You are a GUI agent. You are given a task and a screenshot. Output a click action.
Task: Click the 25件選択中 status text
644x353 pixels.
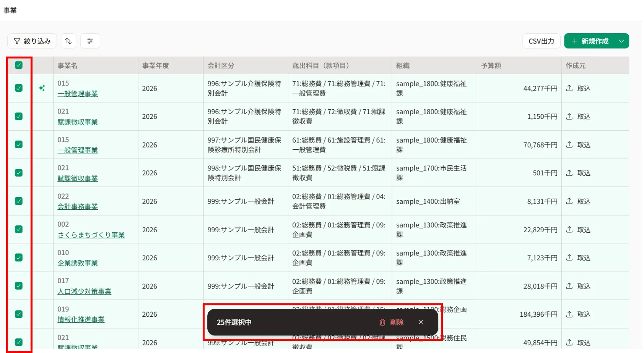point(234,322)
